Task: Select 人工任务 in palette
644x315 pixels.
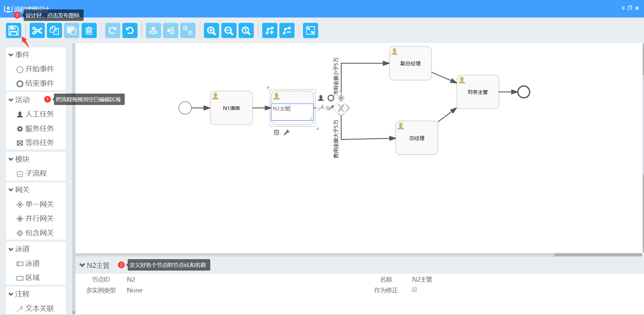Action: [35, 114]
